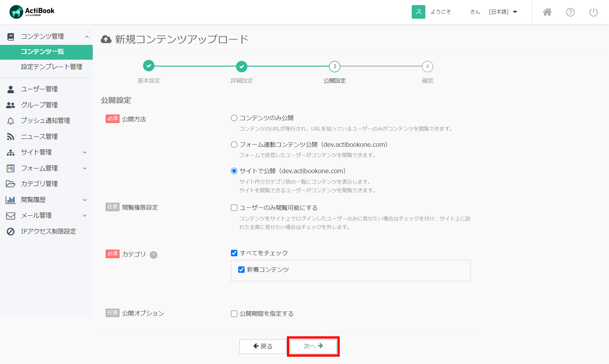Screen dimensions: 609x364
Task: Uncheck 新着コンテンツ category checkbox
Action: pyautogui.click(x=241, y=270)
